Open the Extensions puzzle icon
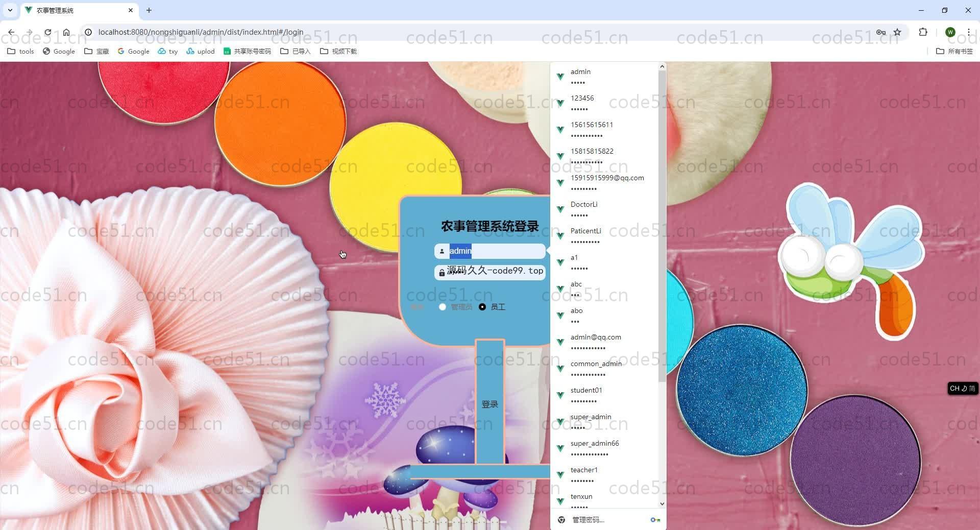This screenshot has width=980, height=530. coord(923,32)
